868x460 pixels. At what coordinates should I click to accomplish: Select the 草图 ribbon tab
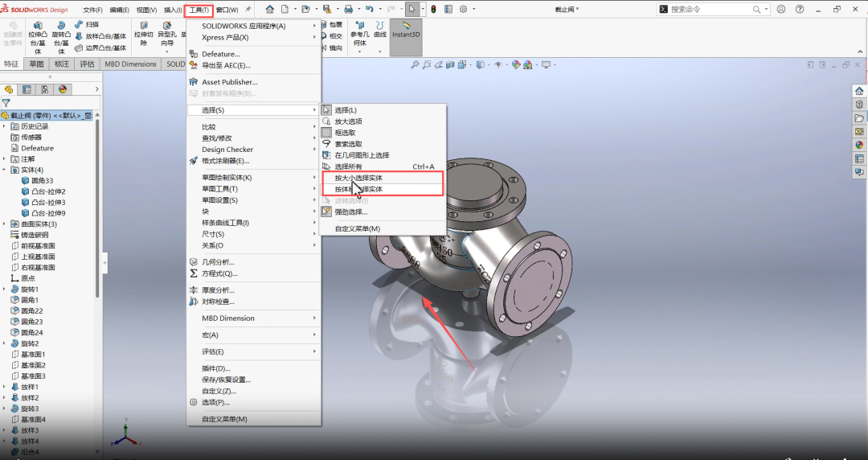pyautogui.click(x=37, y=64)
